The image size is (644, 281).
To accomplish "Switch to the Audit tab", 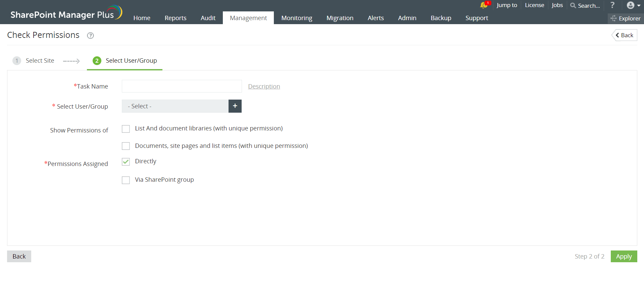I will (x=208, y=18).
